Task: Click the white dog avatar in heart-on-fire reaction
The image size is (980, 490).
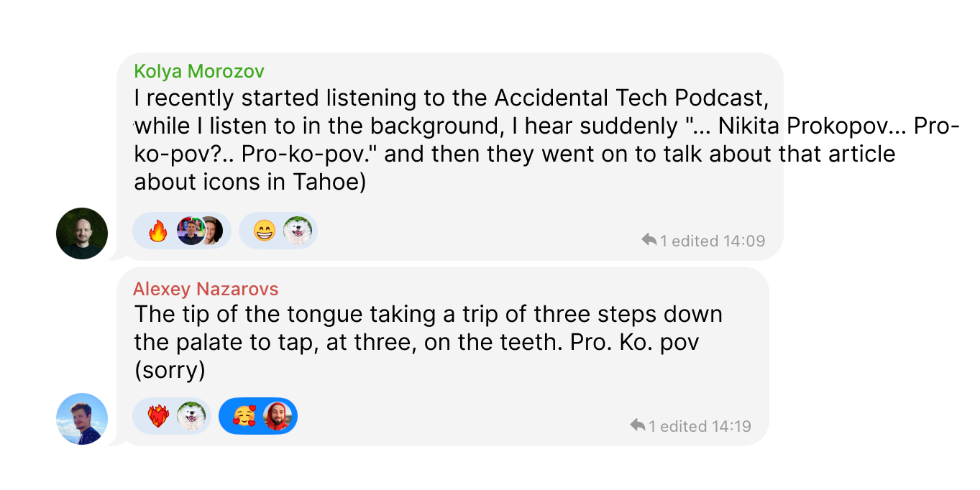Action: point(191,417)
